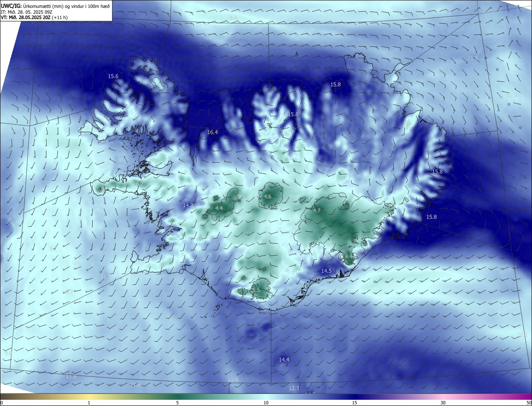Click the 30 tick on the colour scale
Viewport: 532px width, 406px height.
[443, 403]
